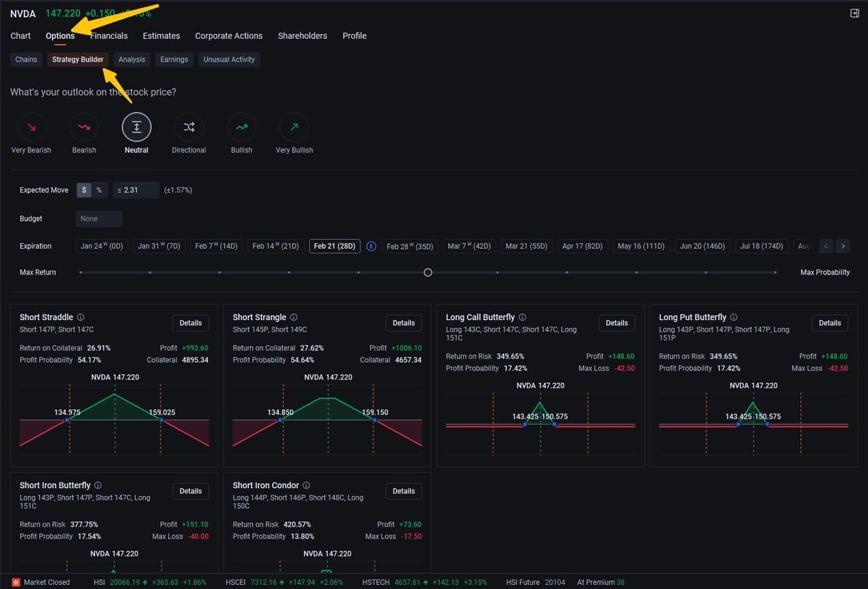Viewport: 868px width, 589px height.
Task: Open info icon next to Short Iron Condor
Action: click(306, 485)
